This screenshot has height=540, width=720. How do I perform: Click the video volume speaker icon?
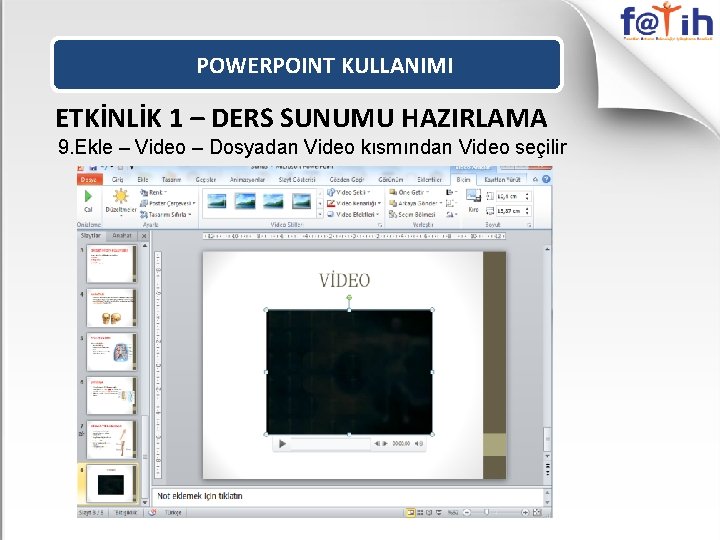pos(419,444)
